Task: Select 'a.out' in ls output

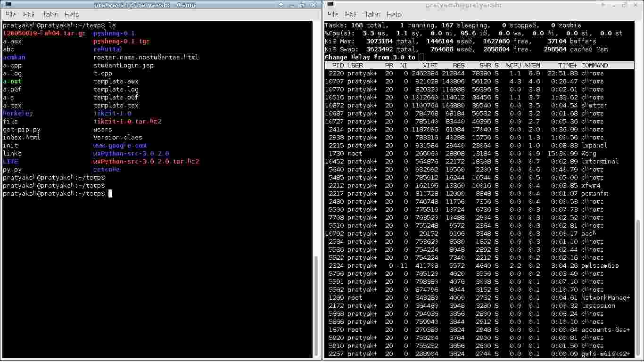Action: (12, 82)
